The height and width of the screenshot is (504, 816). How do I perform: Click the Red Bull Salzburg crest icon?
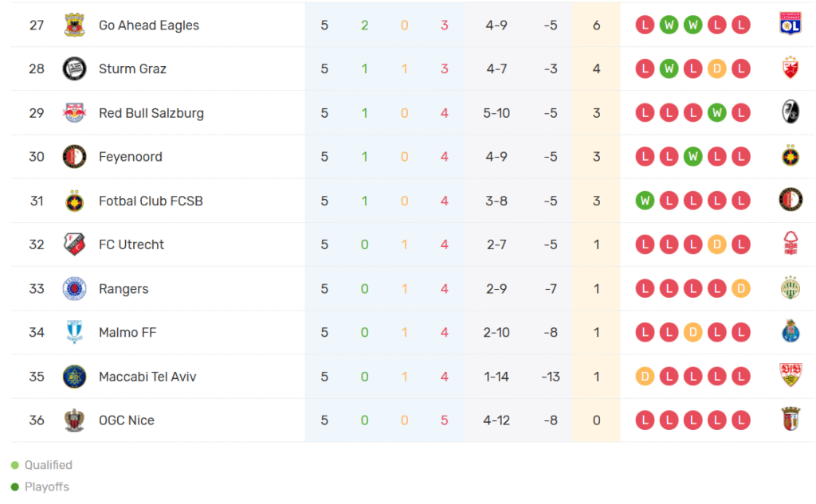pos(74,113)
